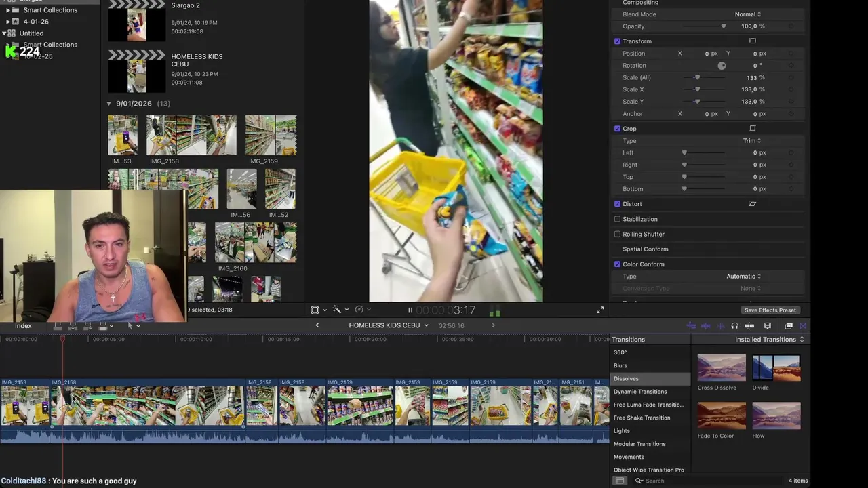Open the Crop Type Trim dropdown

pos(751,141)
